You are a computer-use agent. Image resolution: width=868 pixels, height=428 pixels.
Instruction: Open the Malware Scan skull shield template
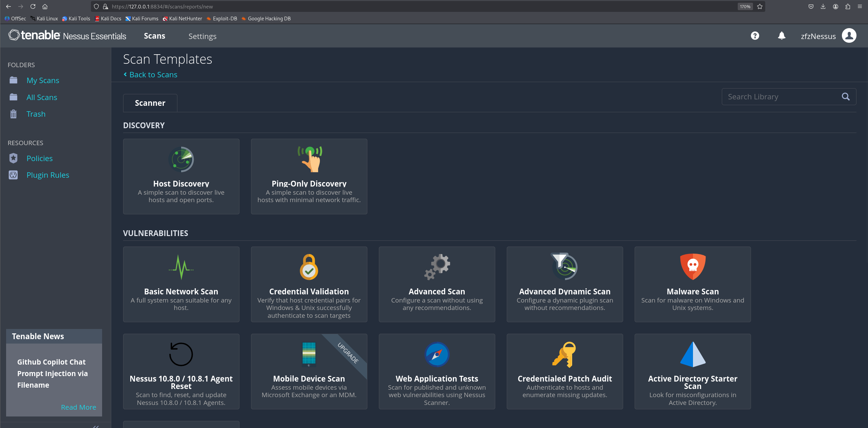click(x=692, y=267)
